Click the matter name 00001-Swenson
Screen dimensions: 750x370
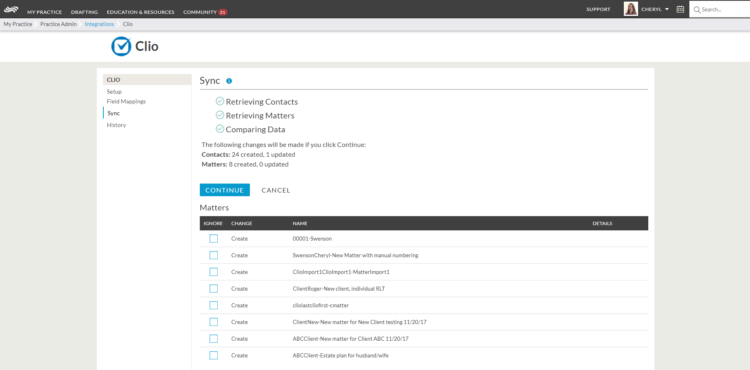click(312, 239)
